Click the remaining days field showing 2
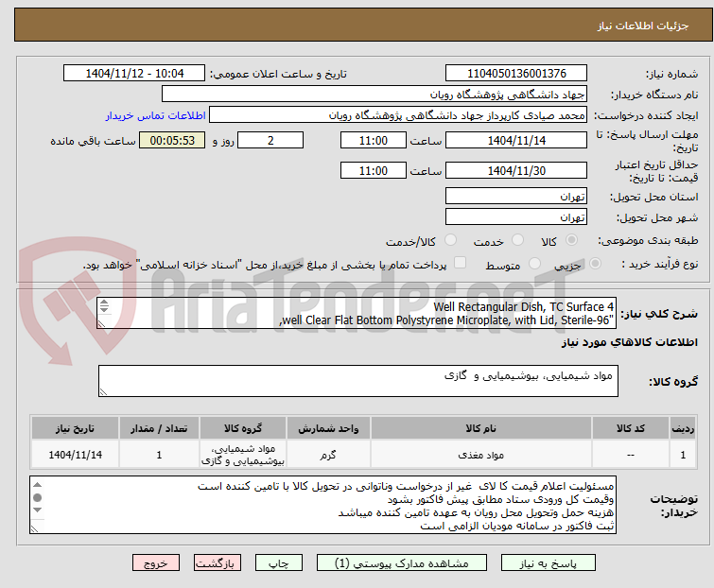This screenshot has height=588, width=714. pyautogui.click(x=270, y=140)
